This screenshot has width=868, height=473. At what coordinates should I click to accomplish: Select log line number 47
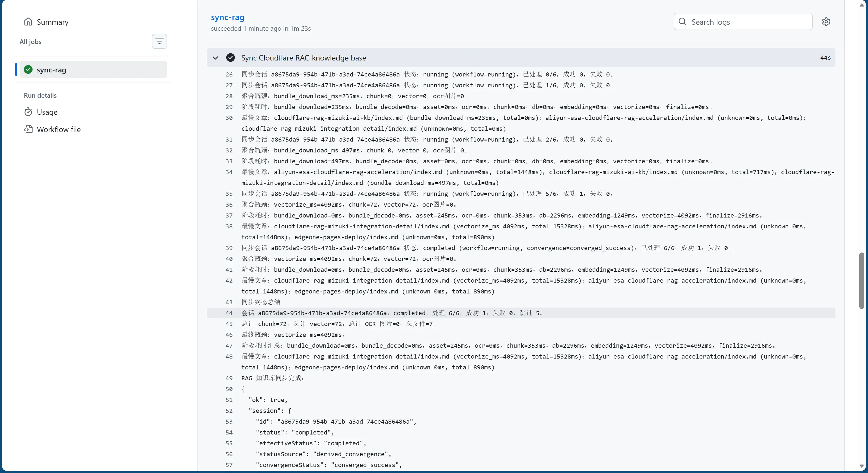coord(229,346)
